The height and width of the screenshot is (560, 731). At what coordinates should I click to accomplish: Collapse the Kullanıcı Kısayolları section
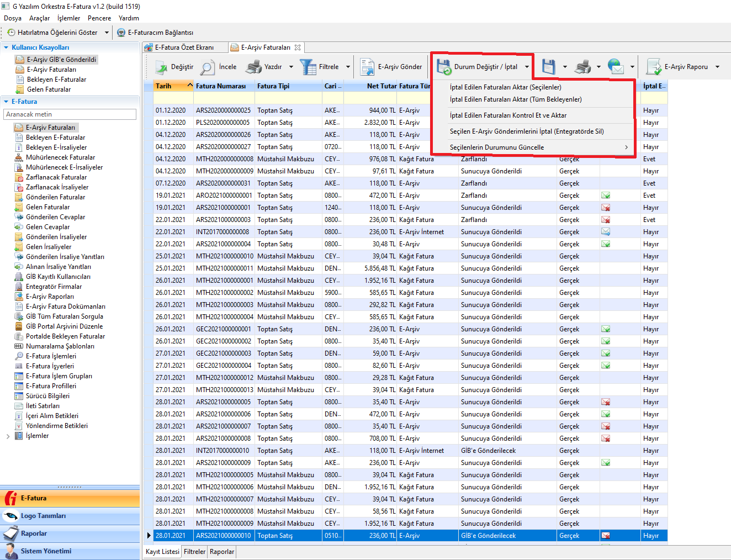(6, 47)
